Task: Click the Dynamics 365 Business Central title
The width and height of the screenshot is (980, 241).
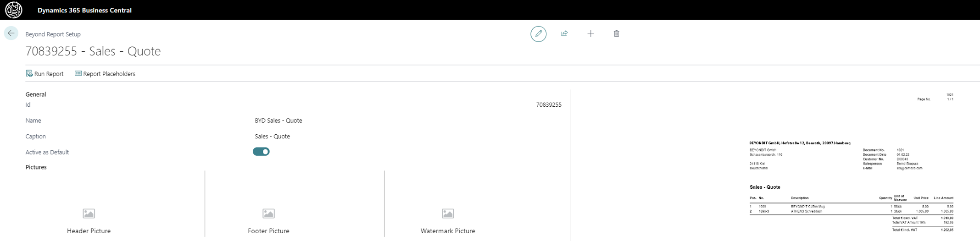Action: point(84,10)
